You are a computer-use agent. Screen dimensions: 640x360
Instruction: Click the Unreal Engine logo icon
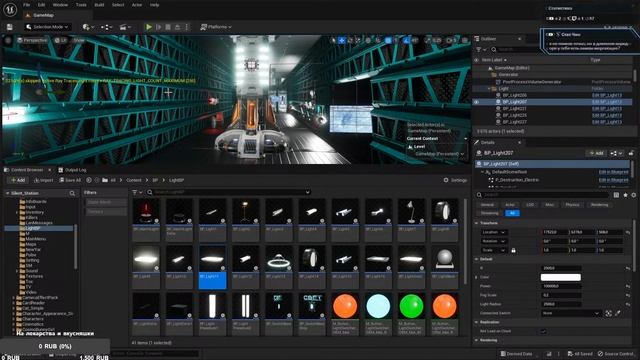9,9
